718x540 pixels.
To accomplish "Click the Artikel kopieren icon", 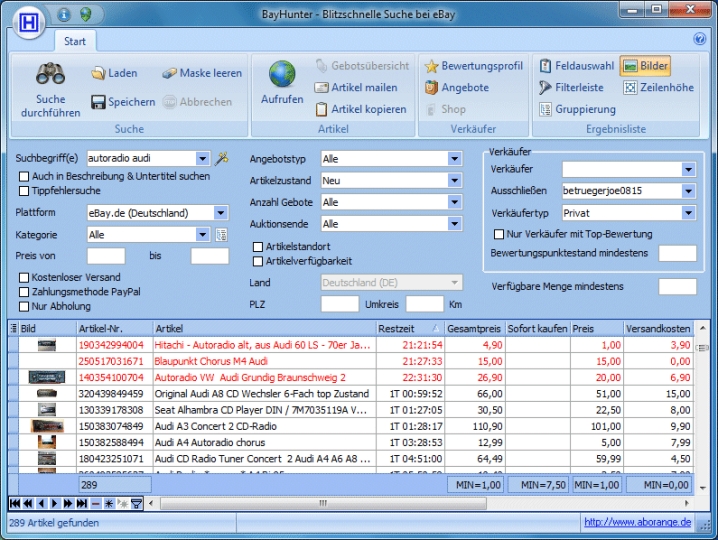I will coord(322,109).
